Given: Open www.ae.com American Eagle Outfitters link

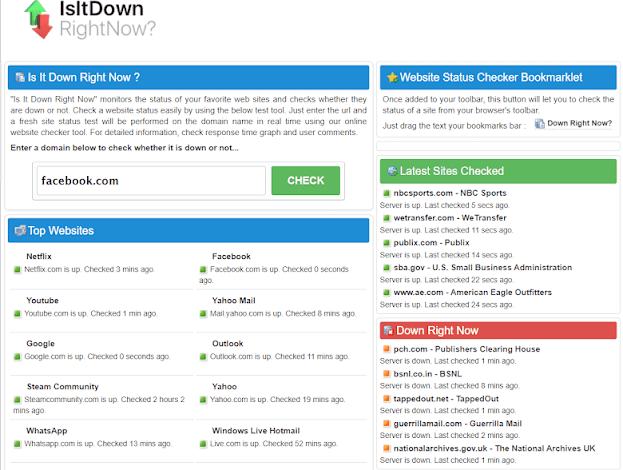Looking at the screenshot, I should click(472, 292).
